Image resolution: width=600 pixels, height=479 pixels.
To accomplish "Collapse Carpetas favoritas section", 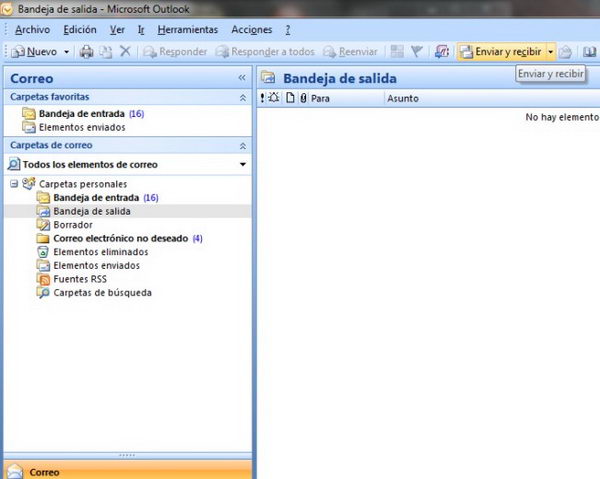I will [243, 98].
